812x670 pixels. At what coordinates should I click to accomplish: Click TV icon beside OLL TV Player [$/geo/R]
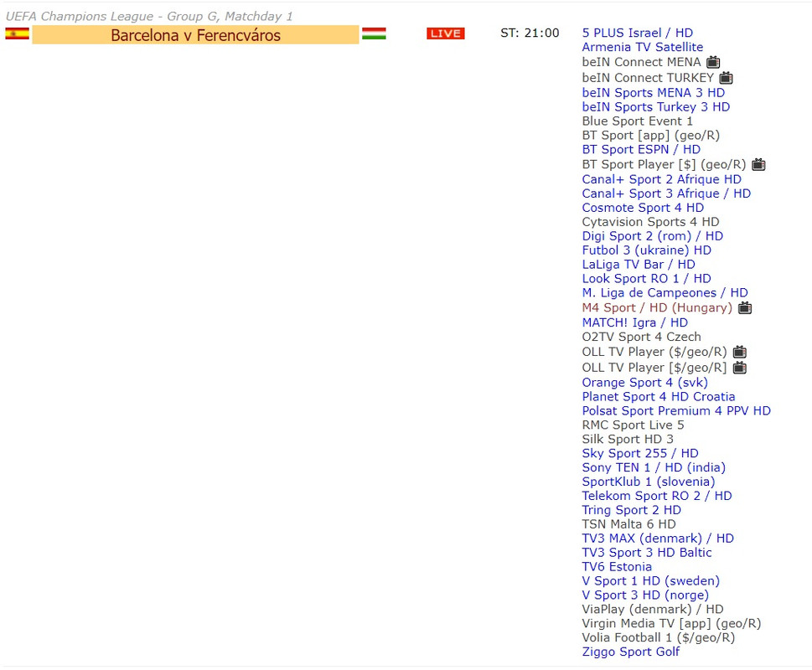pos(739,368)
